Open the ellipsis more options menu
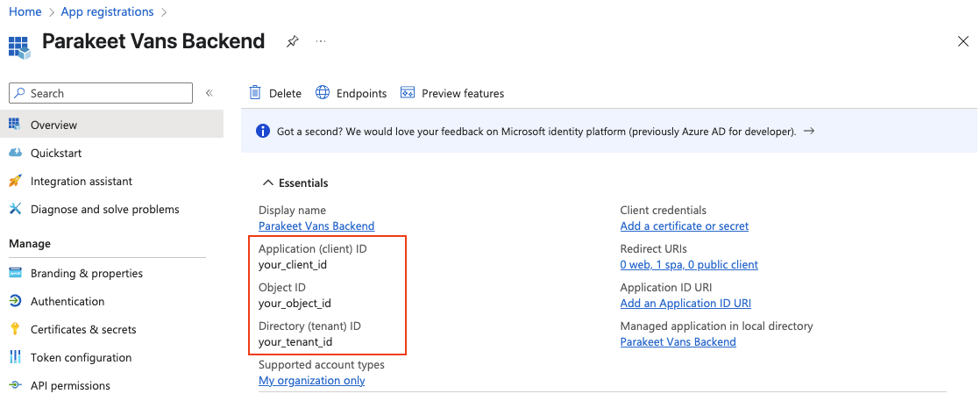 [321, 41]
